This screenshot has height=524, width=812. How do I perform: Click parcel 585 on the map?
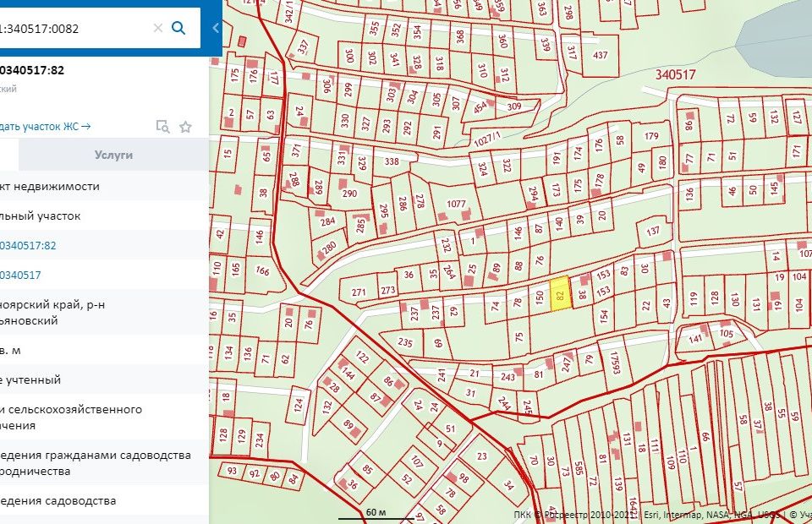[x=579, y=469]
